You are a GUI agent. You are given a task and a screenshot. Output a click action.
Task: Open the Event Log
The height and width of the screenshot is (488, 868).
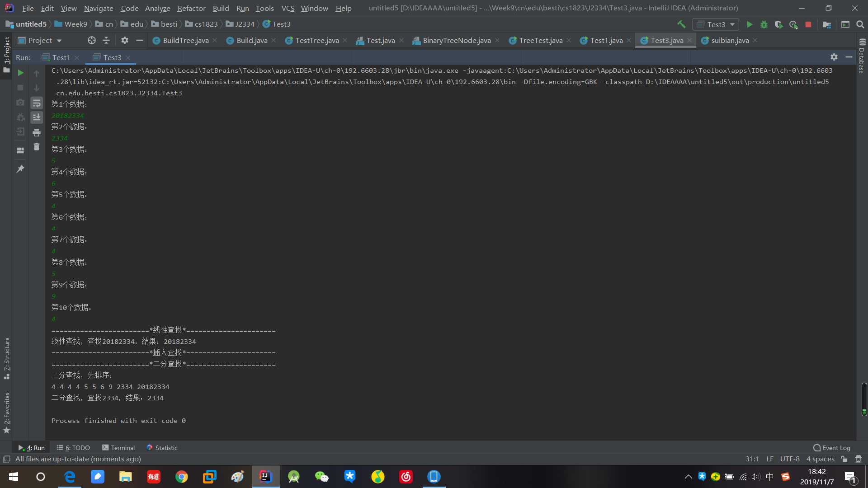pos(832,447)
